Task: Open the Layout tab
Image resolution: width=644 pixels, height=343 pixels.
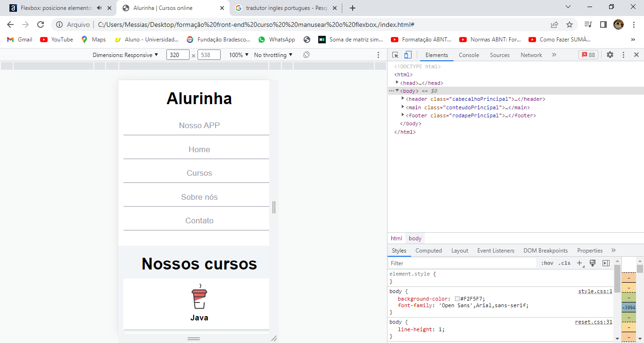Action: [460, 251]
